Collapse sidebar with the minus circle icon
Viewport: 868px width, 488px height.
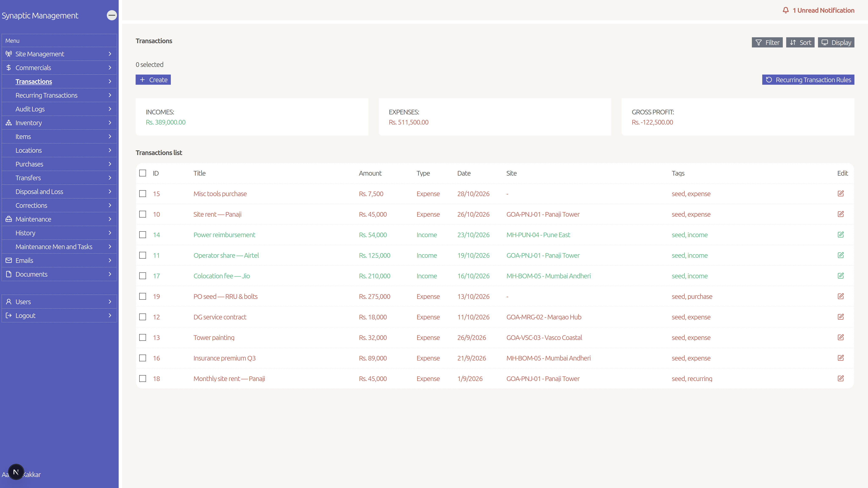112,15
